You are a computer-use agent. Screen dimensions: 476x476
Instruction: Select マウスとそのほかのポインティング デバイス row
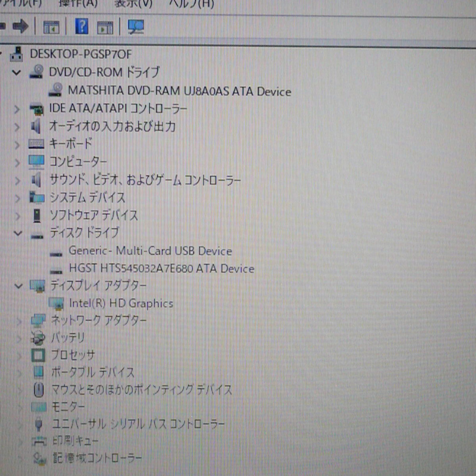click(x=142, y=390)
